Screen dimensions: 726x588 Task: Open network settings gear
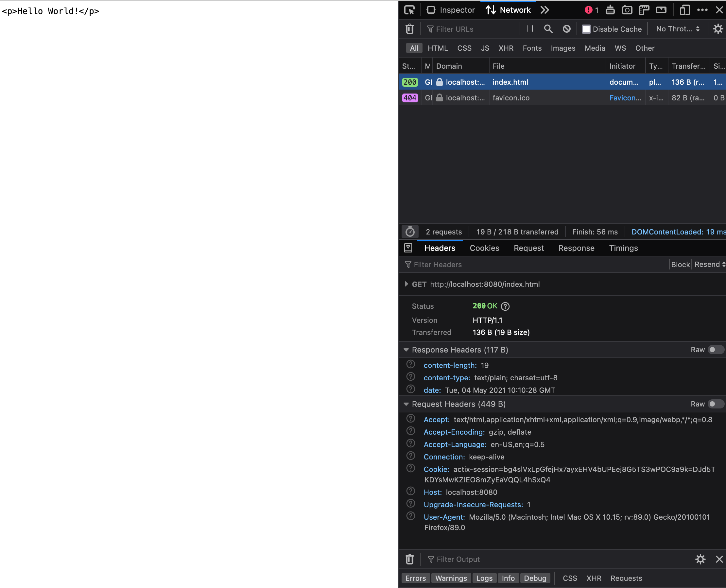[x=718, y=29]
